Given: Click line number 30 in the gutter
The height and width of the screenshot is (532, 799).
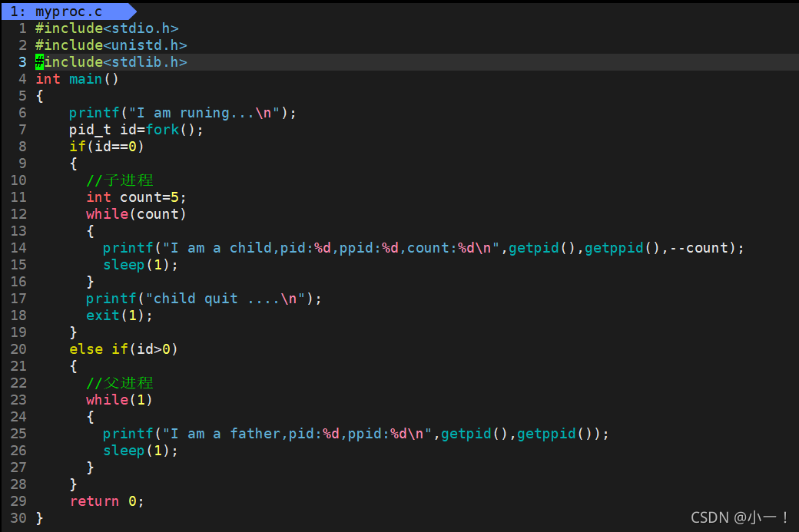Looking at the screenshot, I should coord(18,518).
